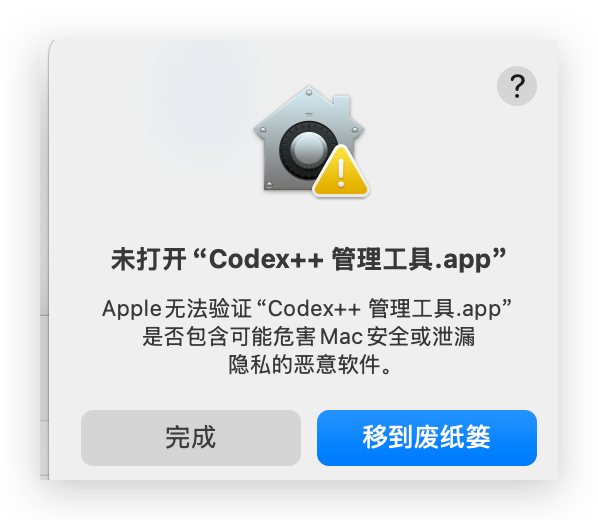Choose the blue 移到废纸篓 button
This screenshot has height=520, width=598.
[427, 438]
